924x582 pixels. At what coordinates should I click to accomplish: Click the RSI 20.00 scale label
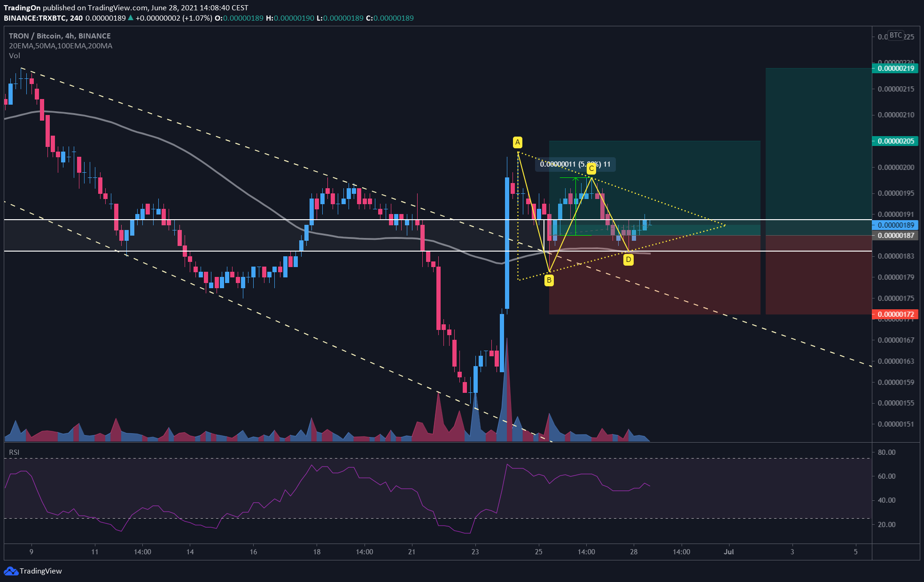[x=886, y=525]
